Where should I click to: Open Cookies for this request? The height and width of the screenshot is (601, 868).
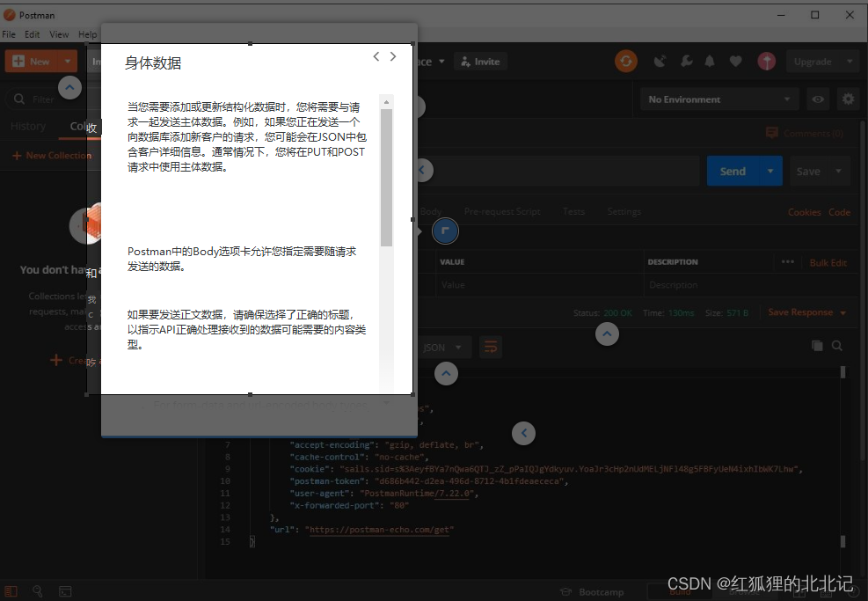coord(805,212)
